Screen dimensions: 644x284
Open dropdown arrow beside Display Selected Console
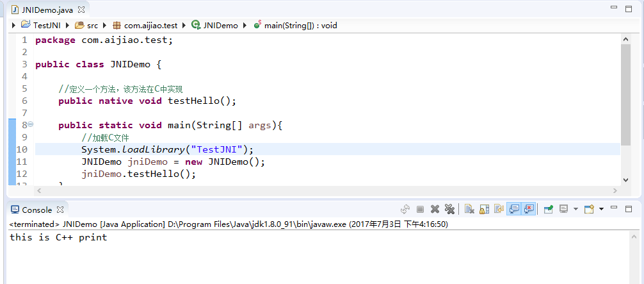click(575, 209)
